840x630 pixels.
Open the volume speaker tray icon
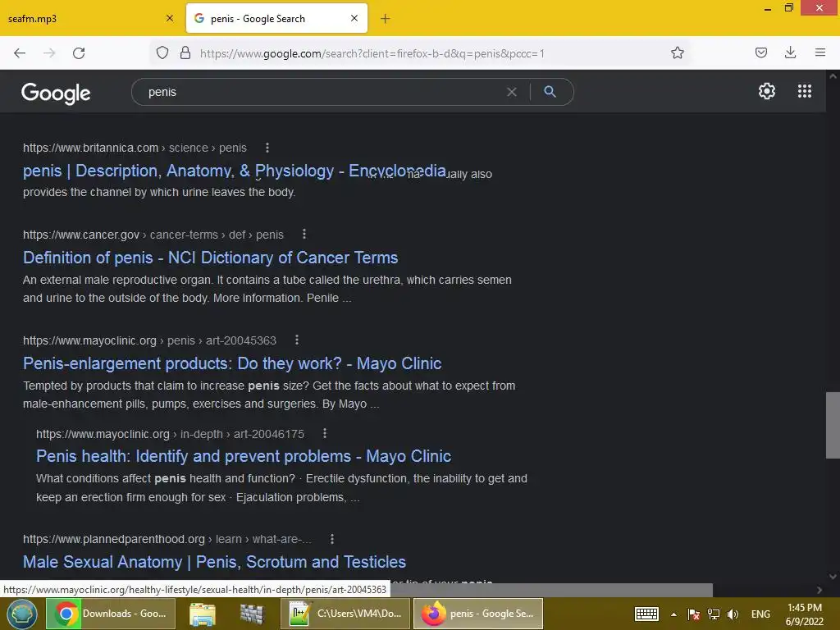[x=733, y=614]
